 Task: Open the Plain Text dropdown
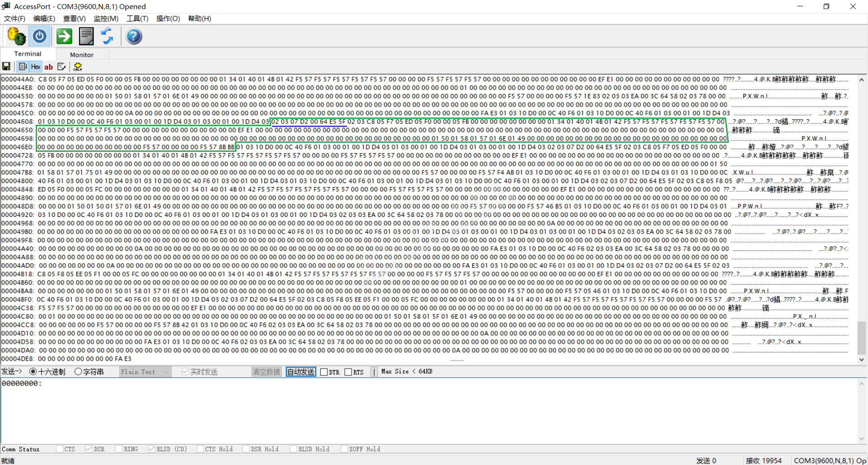tap(145, 371)
